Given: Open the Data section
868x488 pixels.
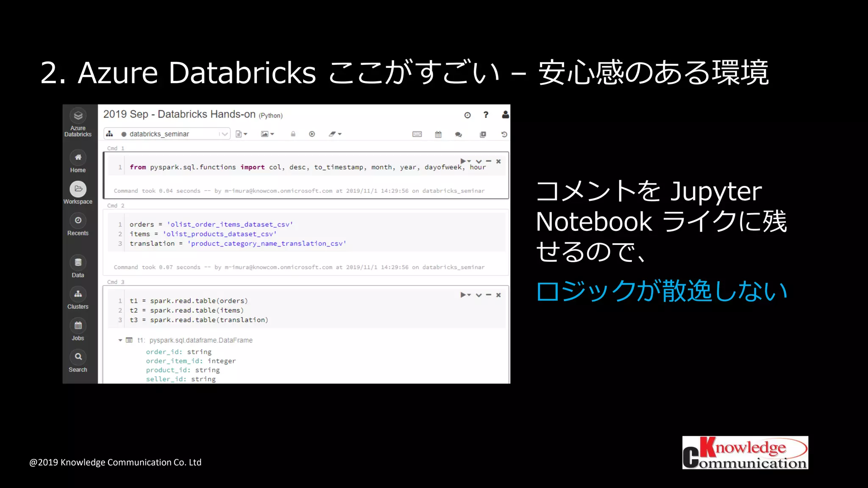Looking at the screenshot, I should 78,266.
